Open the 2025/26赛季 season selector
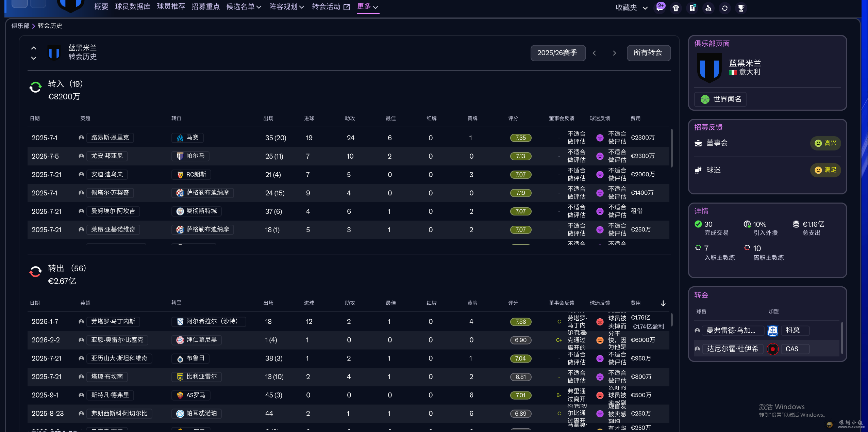 click(558, 53)
